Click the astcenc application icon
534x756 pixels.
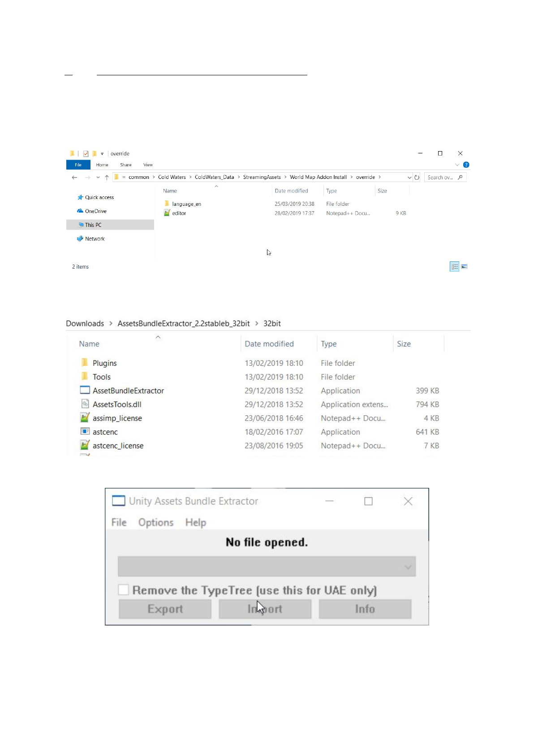tap(85, 431)
